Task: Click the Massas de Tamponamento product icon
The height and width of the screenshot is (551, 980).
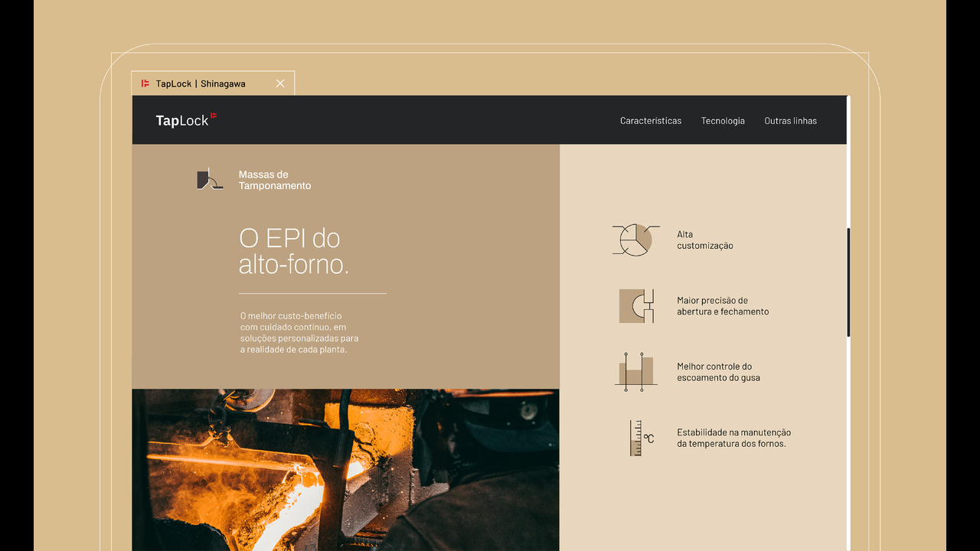Action: click(209, 180)
